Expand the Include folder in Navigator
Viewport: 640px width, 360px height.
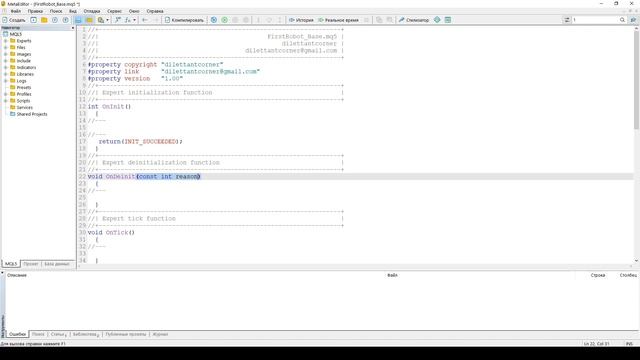(x=6, y=61)
